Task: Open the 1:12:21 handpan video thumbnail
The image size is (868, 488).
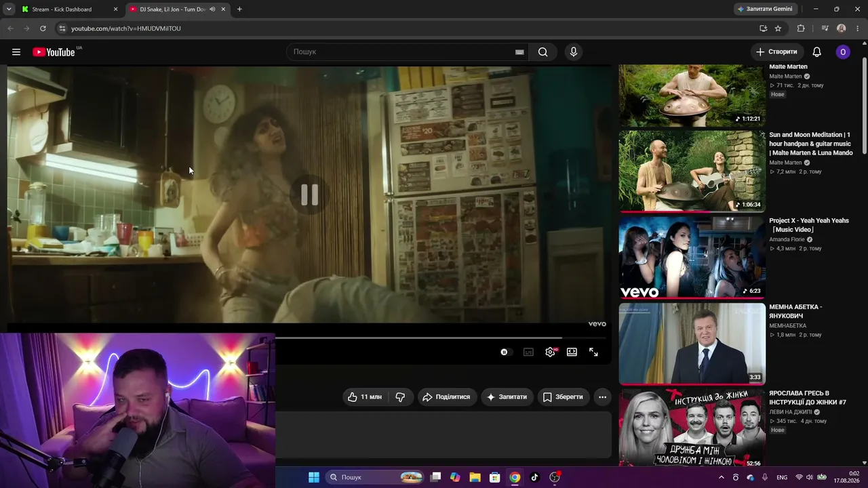Action: point(692,96)
